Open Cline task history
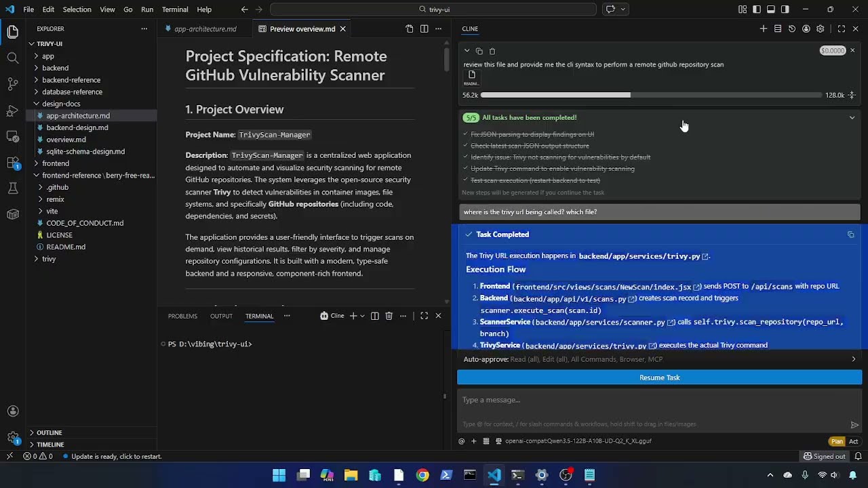Image resolution: width=868 pixels, height=488 pixels. point(792,28)
